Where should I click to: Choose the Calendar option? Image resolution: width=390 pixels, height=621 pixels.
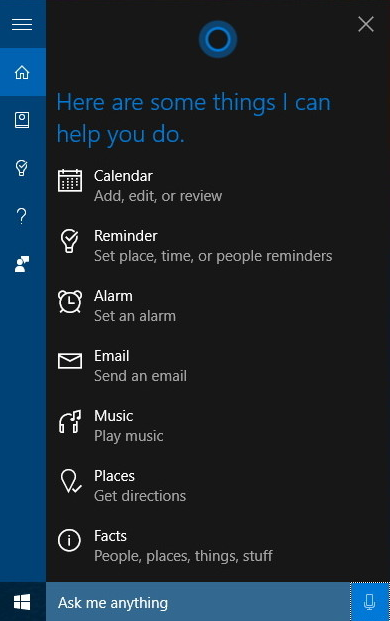point(218,186)
